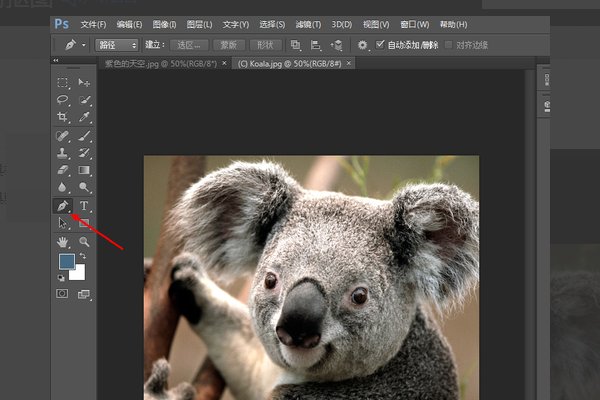Open path alignment options
The height and width of the screenshot is (400, 600).
click(315, 45)
